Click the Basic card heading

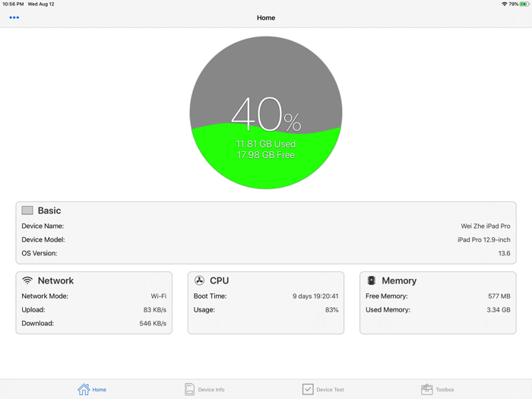pos(49,211)
